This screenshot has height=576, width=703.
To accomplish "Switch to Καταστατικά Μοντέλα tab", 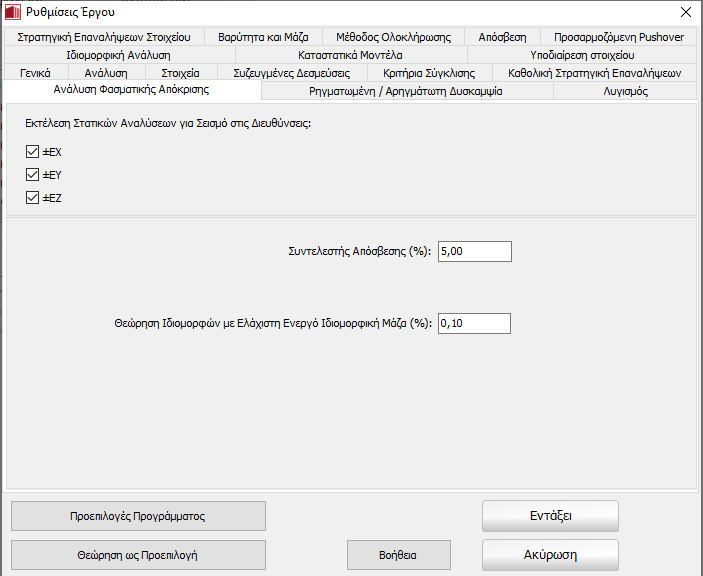I will click(x=350, y=55).
